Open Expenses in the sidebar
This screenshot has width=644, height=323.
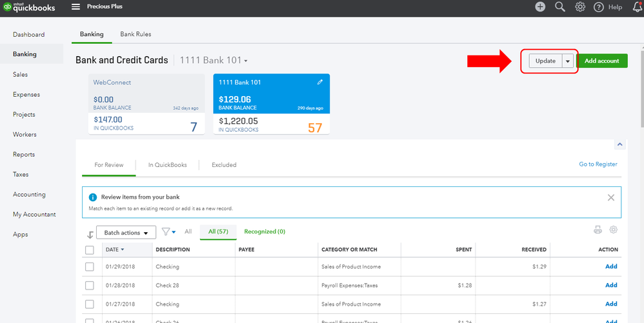pyautogui.click(x=26, y=94)
